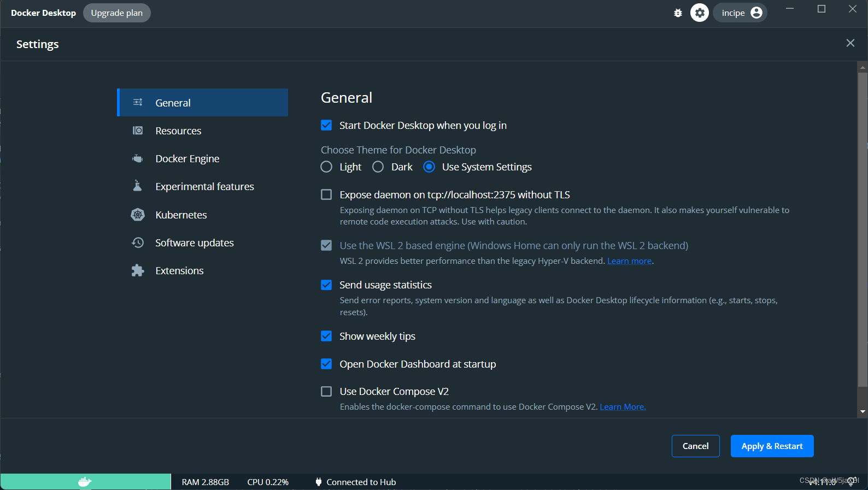
Task: Enable Use Docker Compose V2 checkbox
Action: point(326,391)
